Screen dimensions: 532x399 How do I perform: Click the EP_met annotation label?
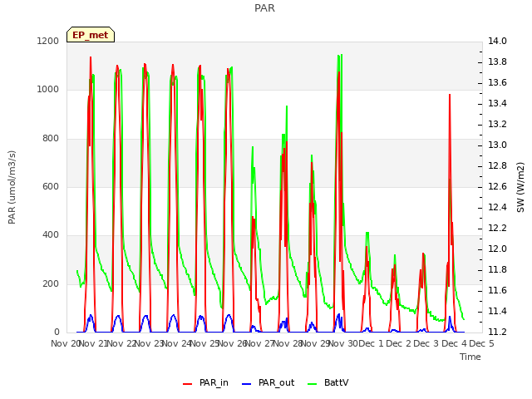(x=91, y=35)
